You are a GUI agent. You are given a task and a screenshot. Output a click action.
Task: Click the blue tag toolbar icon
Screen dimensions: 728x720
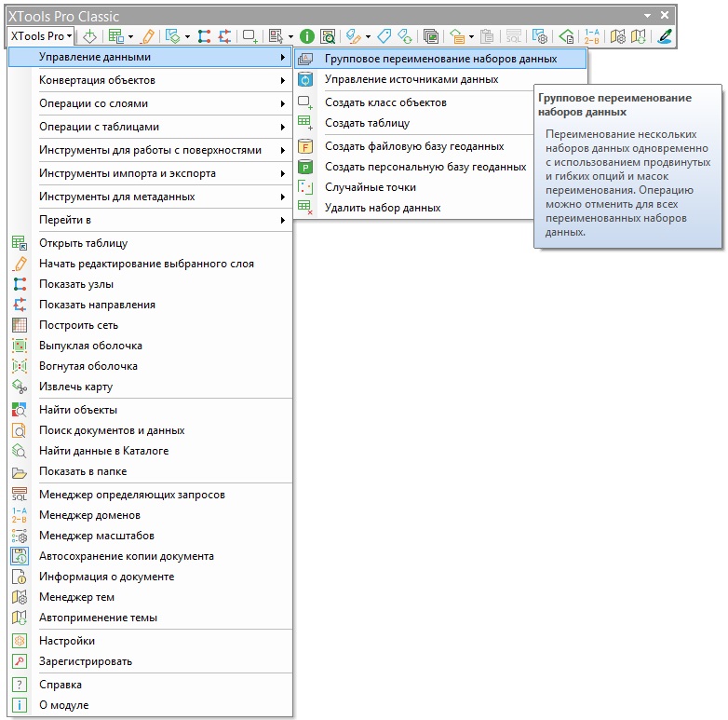coord(384,35)
